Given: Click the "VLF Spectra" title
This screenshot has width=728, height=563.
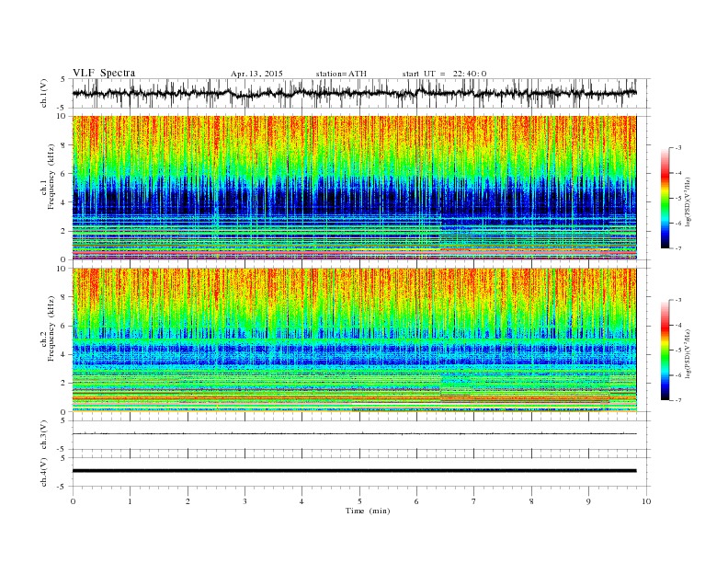Looking at the screenshot, I should coord(104,73).
